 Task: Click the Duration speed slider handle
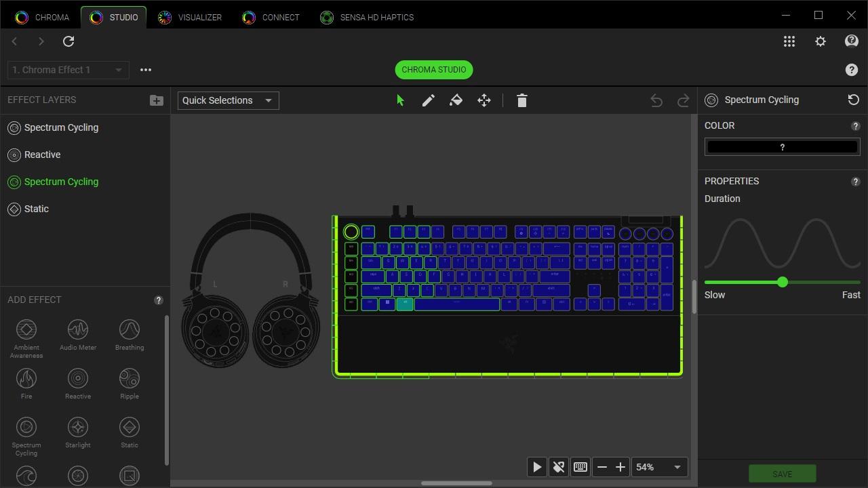click(783, 282)
